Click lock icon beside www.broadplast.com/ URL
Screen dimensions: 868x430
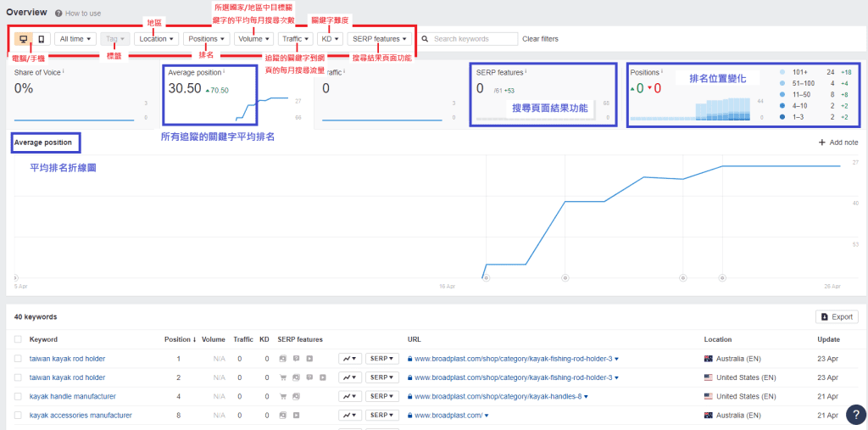pyautogui.click(x=409, y=415)
